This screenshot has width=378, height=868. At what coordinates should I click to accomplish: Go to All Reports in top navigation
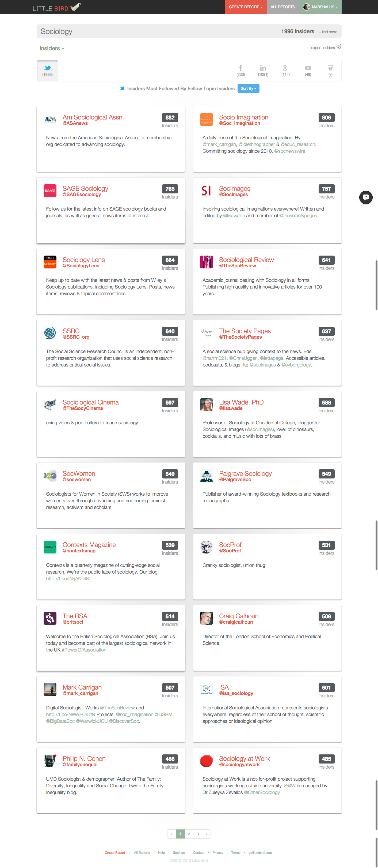click(x=282, y=7)
